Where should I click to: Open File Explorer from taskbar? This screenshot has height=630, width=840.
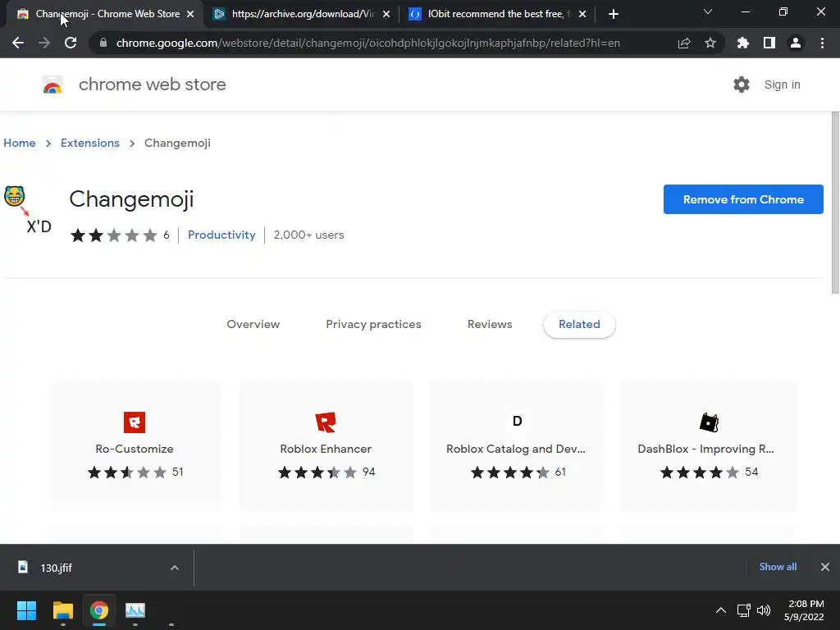pos(62,610)
